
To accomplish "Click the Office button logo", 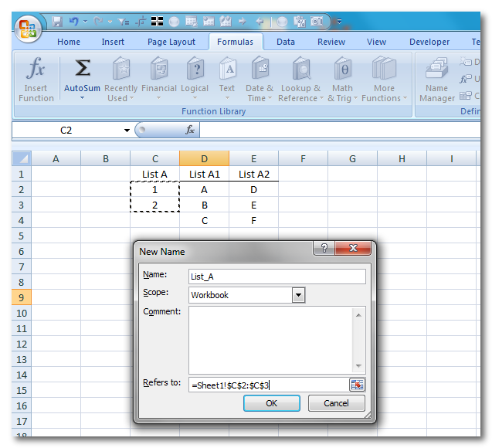I will (x=27, y=29).
